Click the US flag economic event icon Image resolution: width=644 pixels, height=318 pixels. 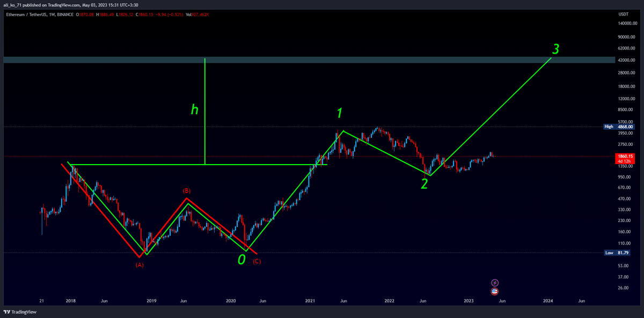coord(495,291)
